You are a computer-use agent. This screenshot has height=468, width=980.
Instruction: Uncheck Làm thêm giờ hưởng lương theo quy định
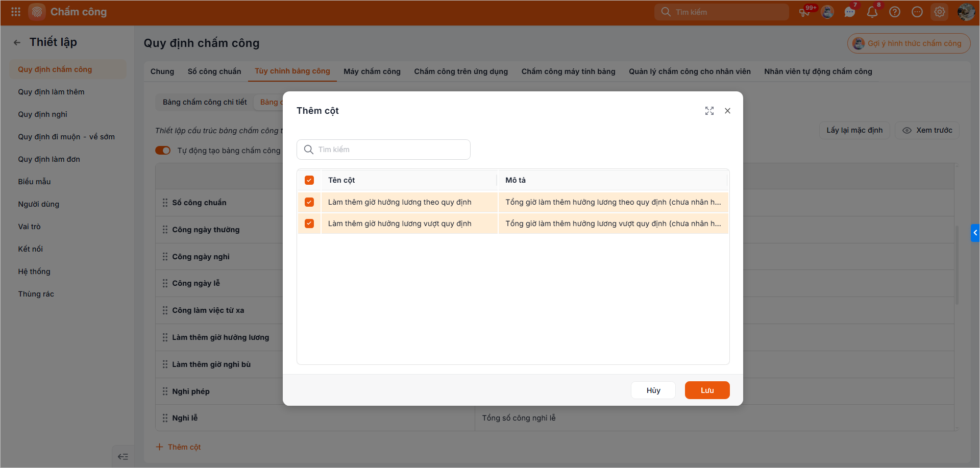(309, 202)
